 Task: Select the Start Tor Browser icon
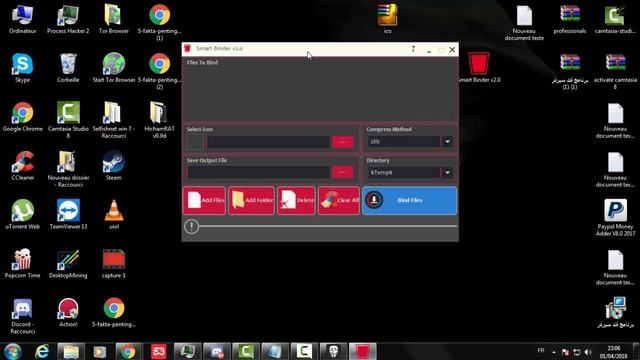[x=113, y=68]
